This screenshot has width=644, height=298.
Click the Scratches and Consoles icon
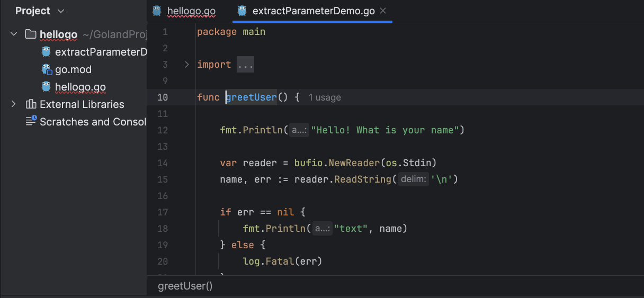click(x=31, y=121)
